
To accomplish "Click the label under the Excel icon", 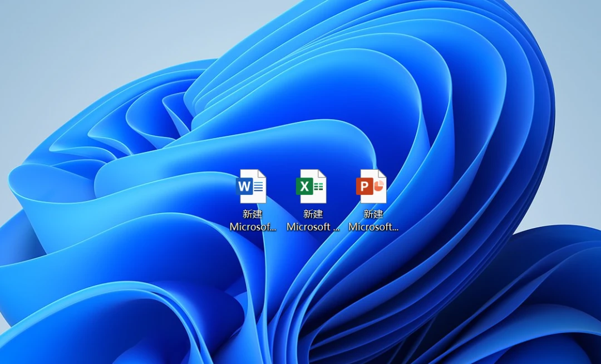I will [313, 220].
